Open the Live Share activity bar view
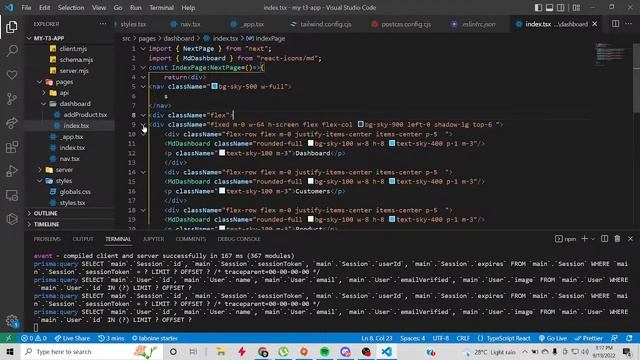The width and height of the screenshot is (640, 360). [12, 123]
